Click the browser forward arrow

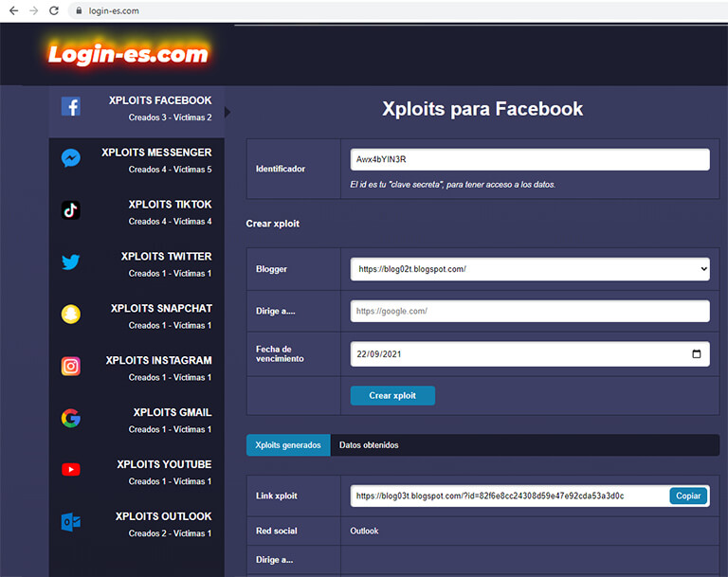coord(34,10)
